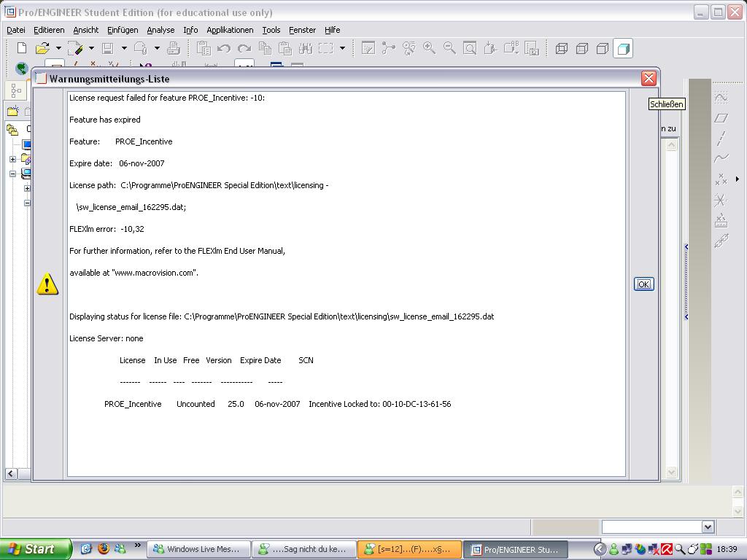This screenshot has height=560, width=747.
Task: Click the Zoom Out magnifier icon
Action: [449, 48]
